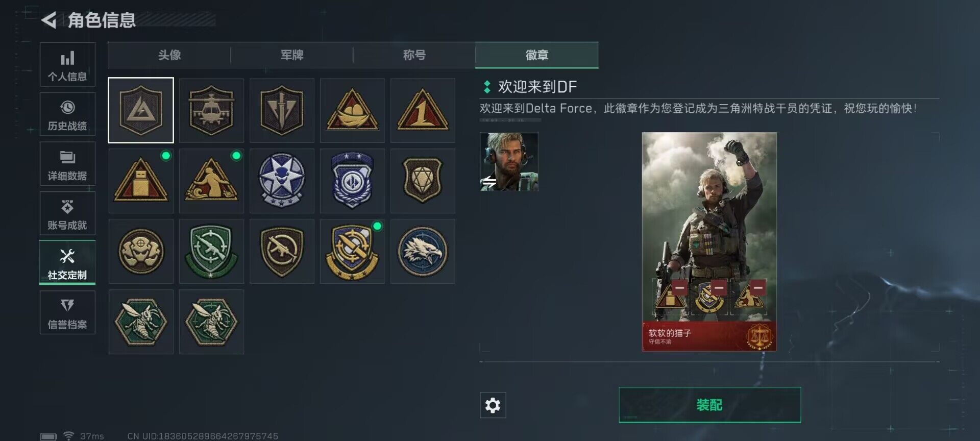Screen dimensions: 980x441
Task: Click the 装配 equip button
Action: 709,405
